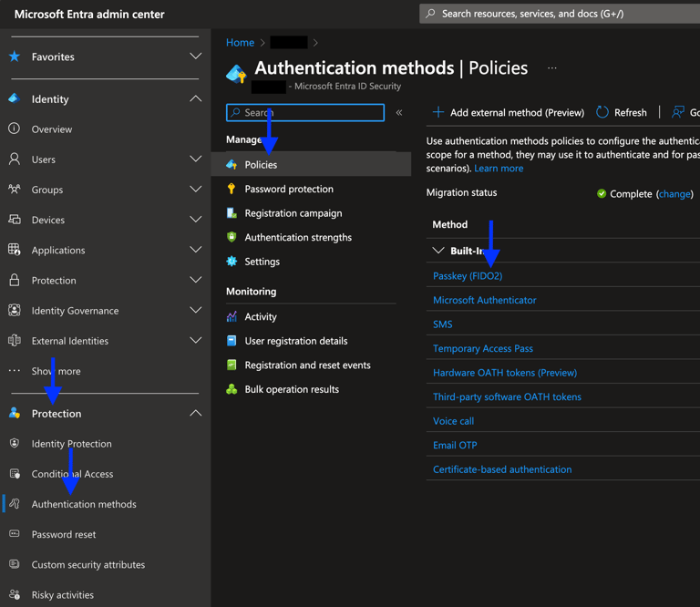Click the change migration status link
This screenshot has width=700, height=607.
[x=674, y=194]
